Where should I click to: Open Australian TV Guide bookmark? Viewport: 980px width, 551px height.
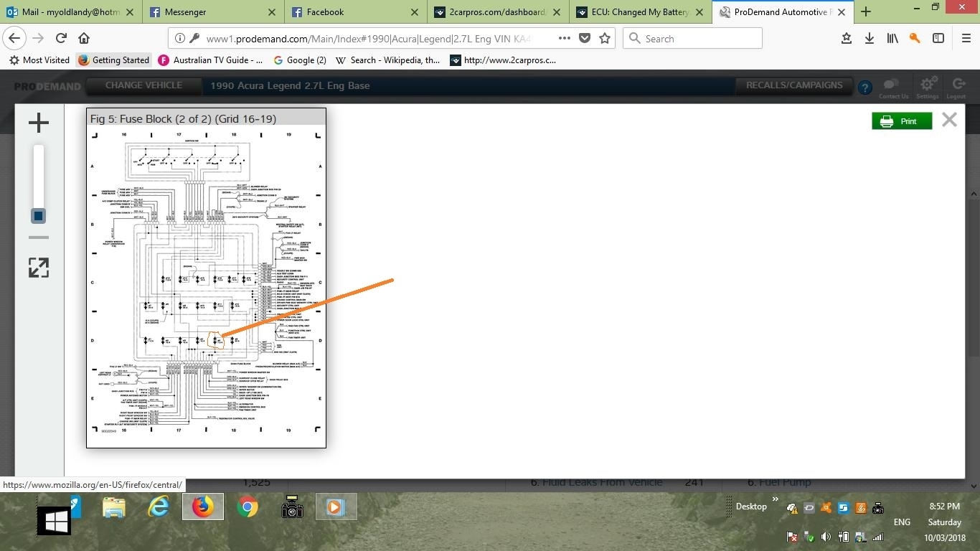(211, 60)
